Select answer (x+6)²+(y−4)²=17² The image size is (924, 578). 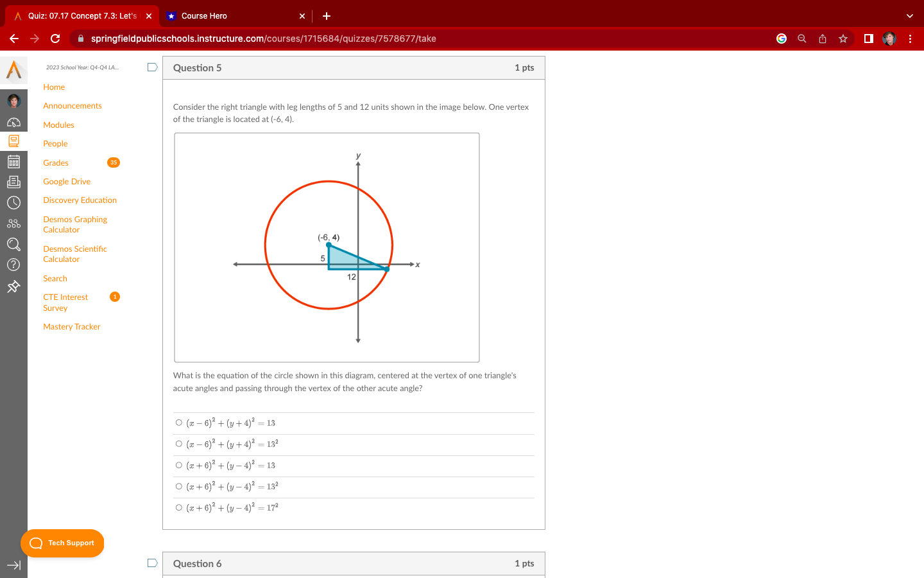pos(179,507)
